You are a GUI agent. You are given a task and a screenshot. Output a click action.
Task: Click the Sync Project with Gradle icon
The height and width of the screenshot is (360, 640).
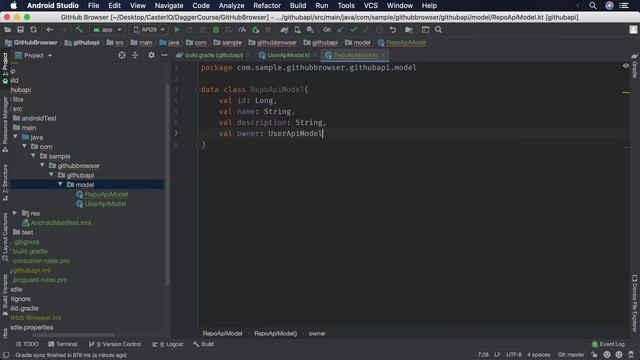tap(284, 30)
